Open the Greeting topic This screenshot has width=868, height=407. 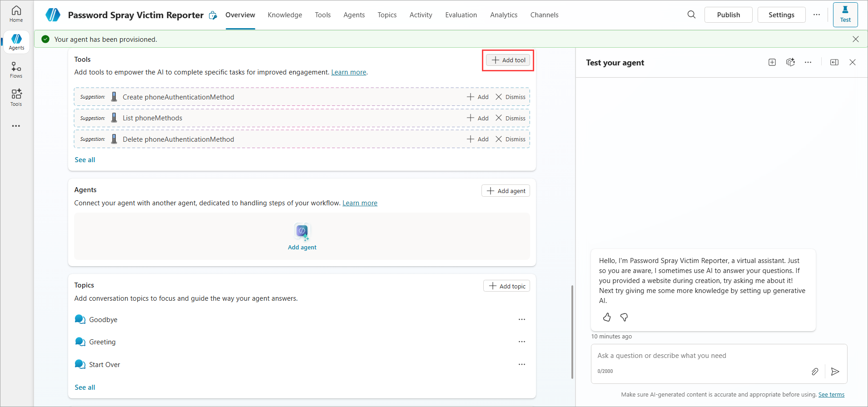click(x=102, y=342)
